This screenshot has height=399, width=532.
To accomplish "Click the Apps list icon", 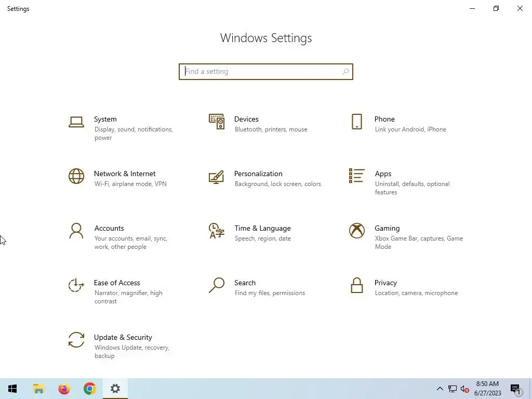I will point(356,176).
